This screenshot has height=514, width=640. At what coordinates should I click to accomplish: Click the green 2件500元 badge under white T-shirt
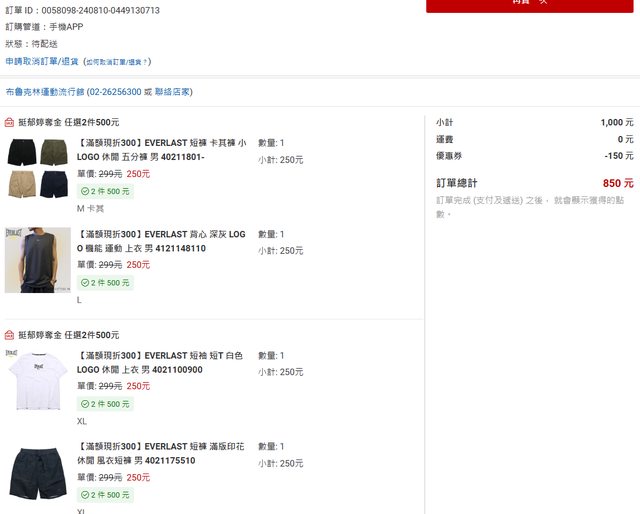click(x=105, y=404)
